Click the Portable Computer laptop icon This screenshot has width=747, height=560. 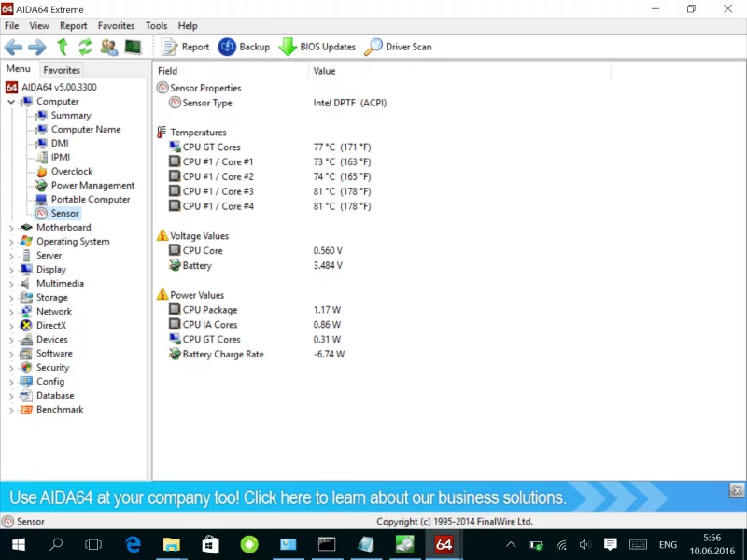tap(41, 199)
